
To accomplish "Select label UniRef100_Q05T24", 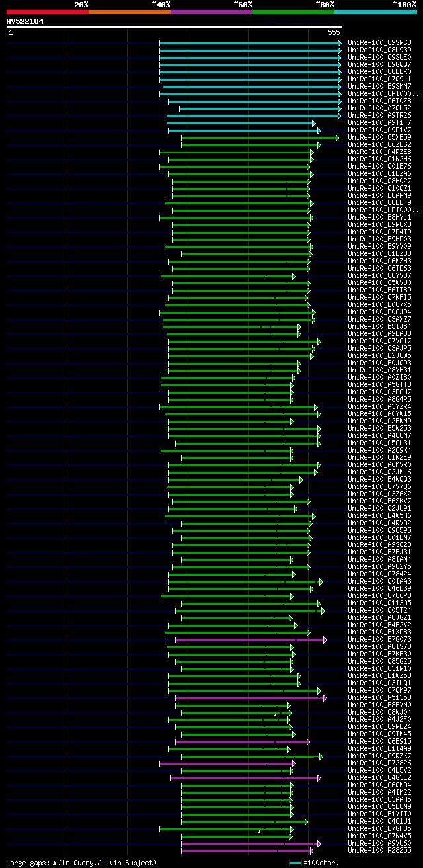I will coord(379,611).
